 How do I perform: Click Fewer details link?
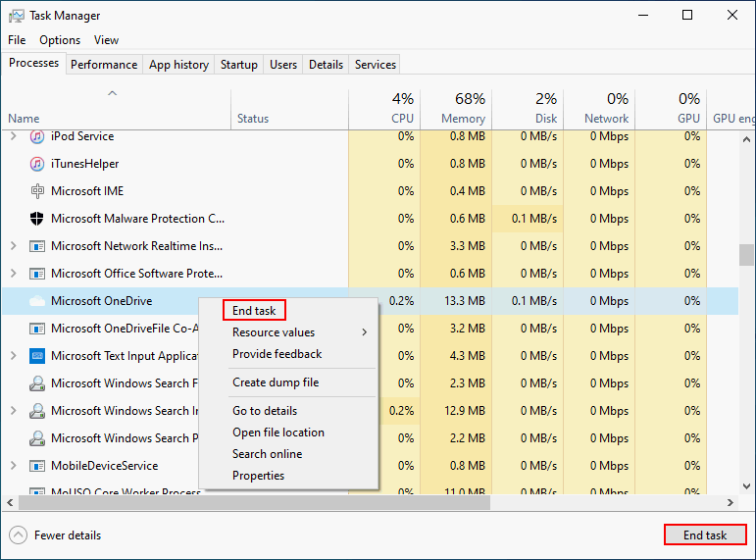[68, 535]
